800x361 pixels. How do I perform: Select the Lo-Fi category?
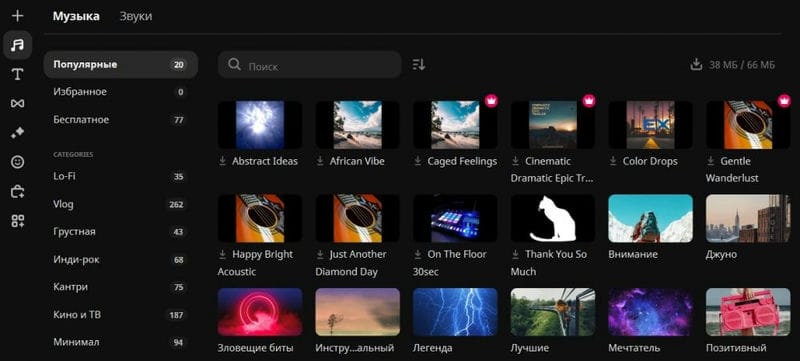pyautogui.click(x=121, y=176)
